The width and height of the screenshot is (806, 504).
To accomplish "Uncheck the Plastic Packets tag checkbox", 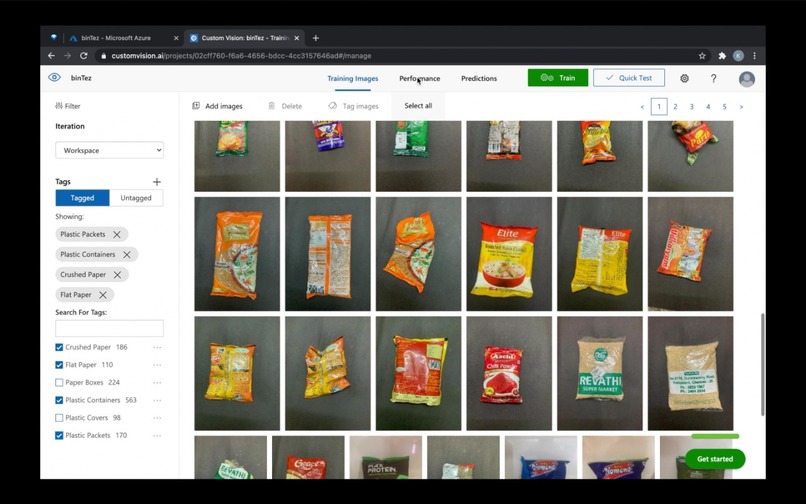I will 59,436.
